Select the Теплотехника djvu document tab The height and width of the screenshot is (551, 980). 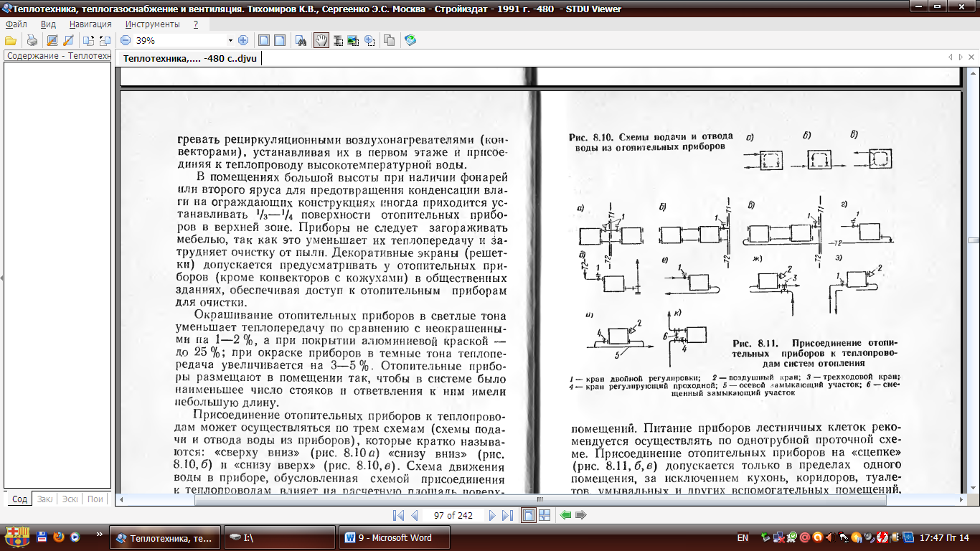[x=190, y=59]
